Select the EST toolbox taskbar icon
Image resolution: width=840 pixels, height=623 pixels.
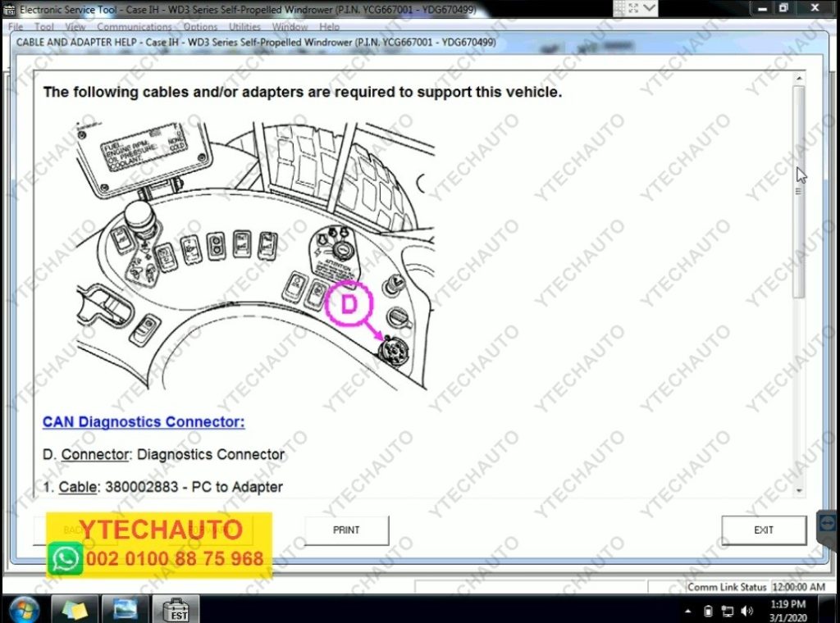click(176, 609)
